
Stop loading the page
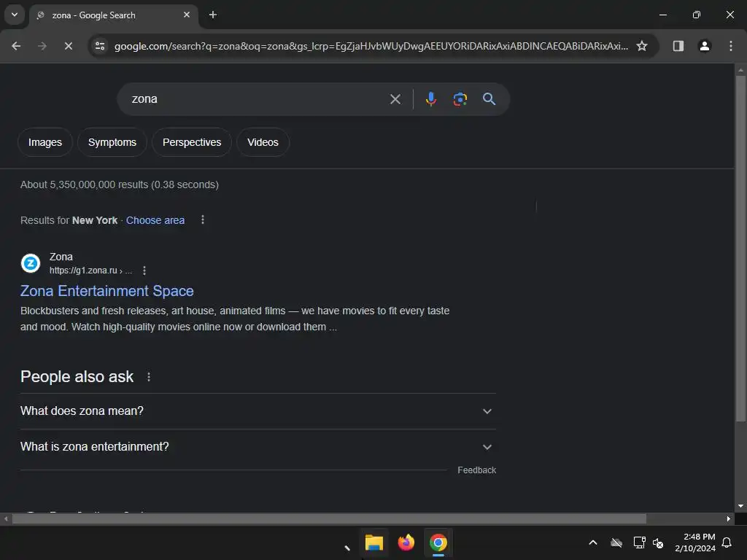coord(68,46)
